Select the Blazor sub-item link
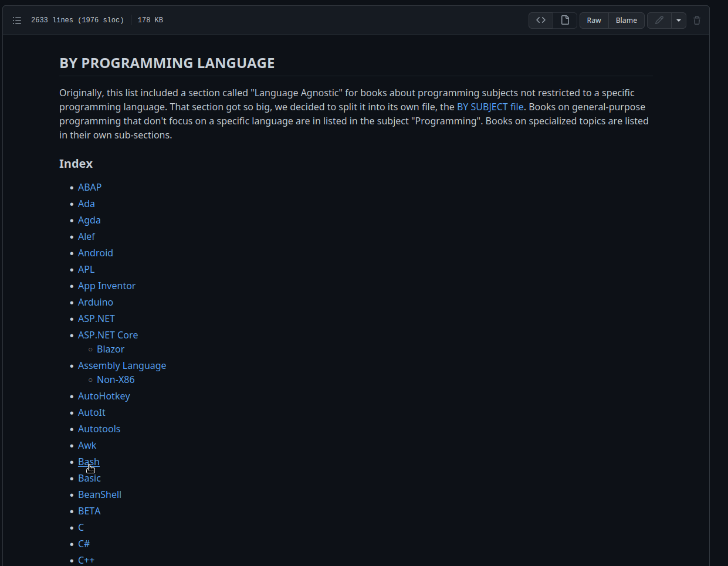728x566 pixels. pos(110,349)
